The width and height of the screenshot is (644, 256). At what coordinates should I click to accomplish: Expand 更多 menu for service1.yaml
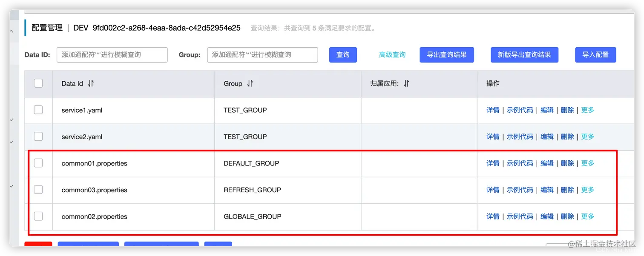tap(588, 110)
